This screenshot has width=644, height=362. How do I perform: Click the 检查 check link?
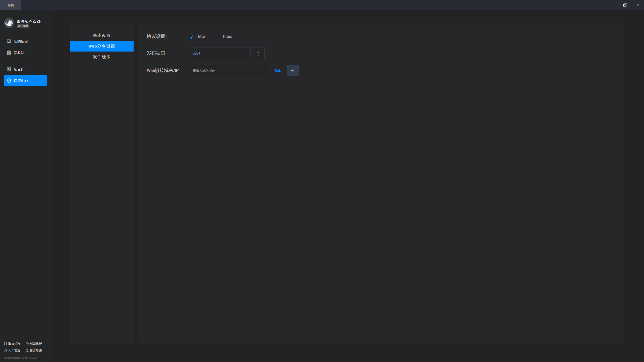[277, 70]
